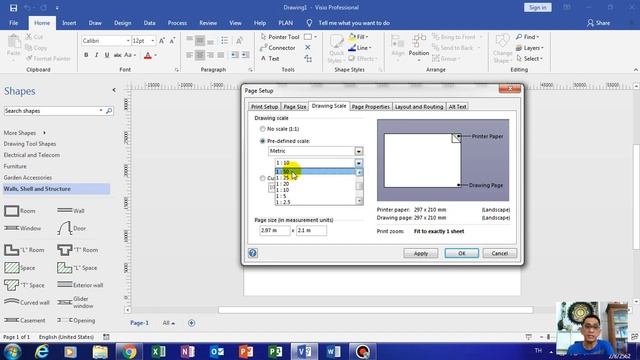Open the 12pt font size dropdown
640x360 pixels.
click(x=153, y=41)
